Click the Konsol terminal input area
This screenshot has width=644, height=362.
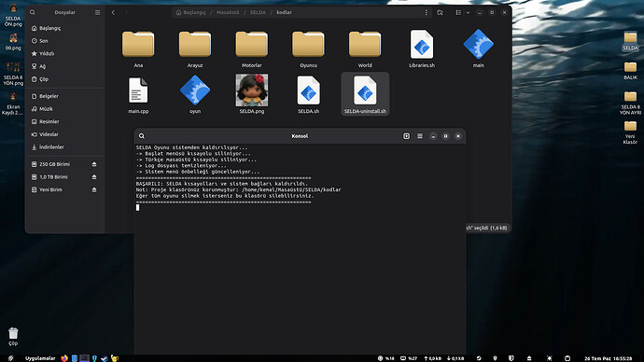tap(300, 249)
